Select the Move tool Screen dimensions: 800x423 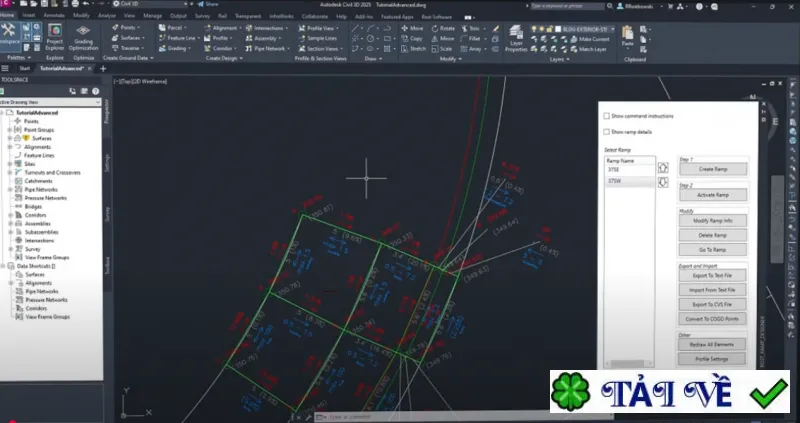point(412,28)
